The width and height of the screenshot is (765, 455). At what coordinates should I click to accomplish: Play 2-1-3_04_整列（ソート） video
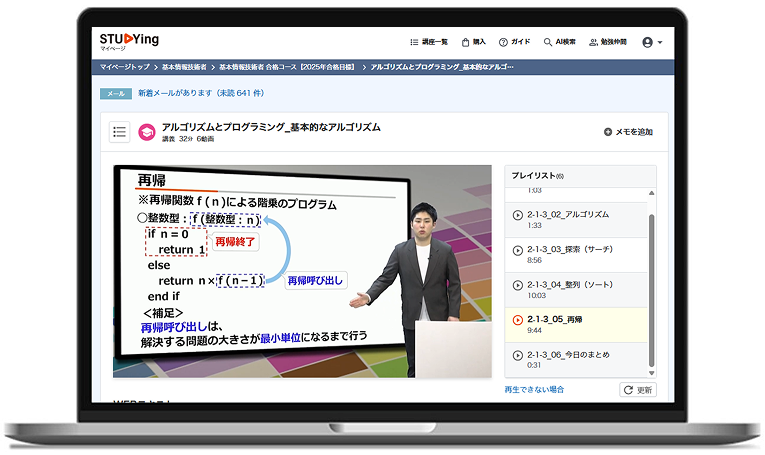576,290
